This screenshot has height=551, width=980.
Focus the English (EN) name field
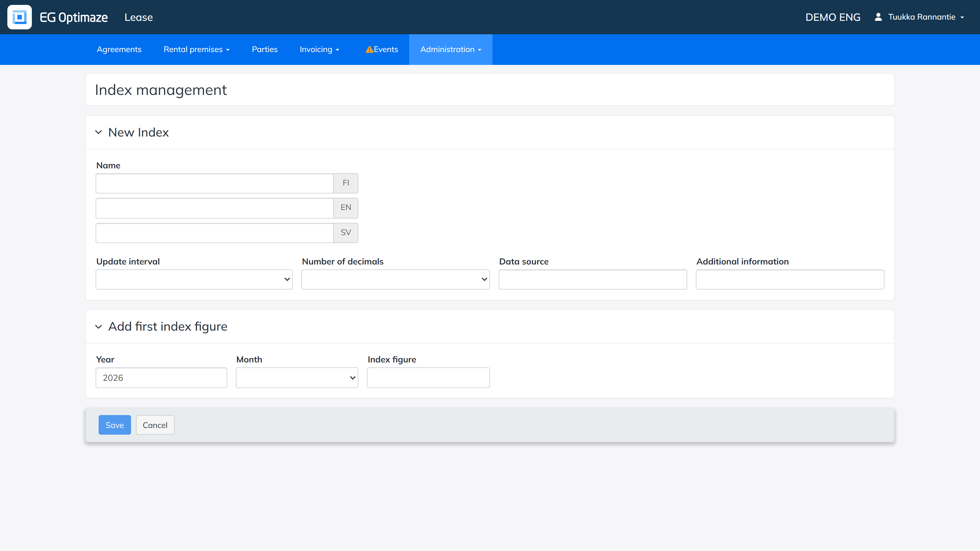(215, 208)
